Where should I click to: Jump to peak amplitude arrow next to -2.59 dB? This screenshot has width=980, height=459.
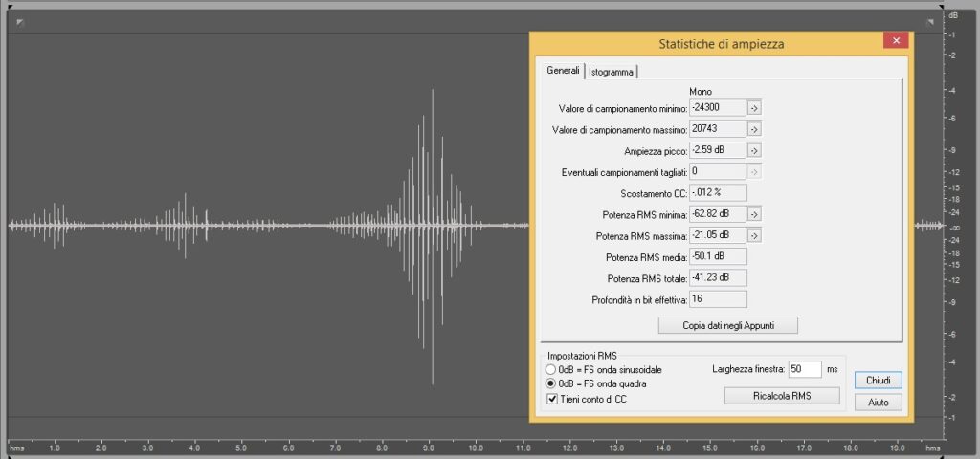[754, 150]
